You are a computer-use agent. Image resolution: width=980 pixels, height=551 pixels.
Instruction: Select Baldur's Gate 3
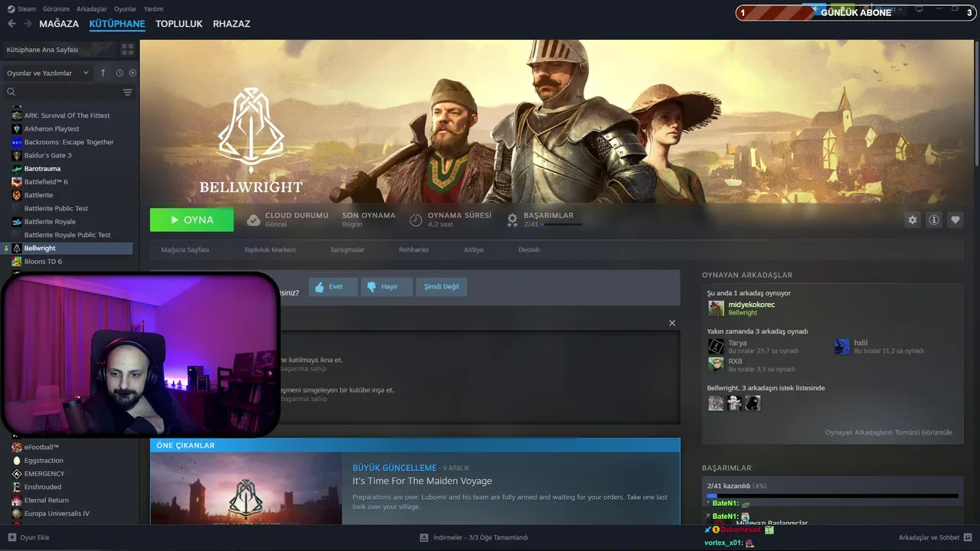click(47, 155)
